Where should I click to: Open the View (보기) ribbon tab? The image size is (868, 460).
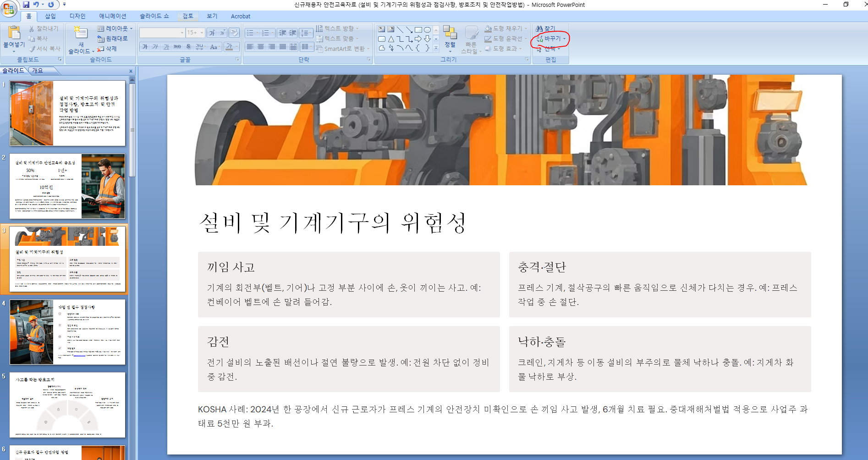click(x=212, y=16)
